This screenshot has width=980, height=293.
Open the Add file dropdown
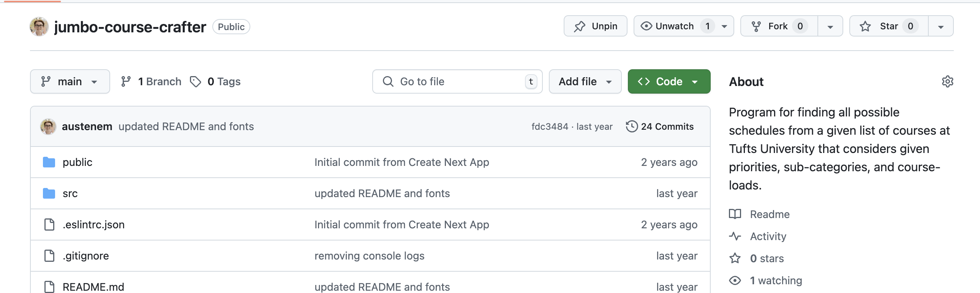click(x=585, y=81)
